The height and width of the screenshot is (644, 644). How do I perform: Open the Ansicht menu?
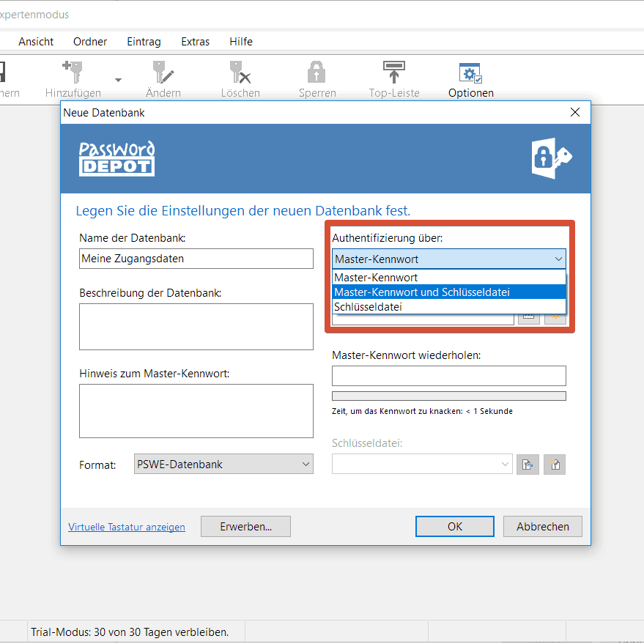point(36,42)
